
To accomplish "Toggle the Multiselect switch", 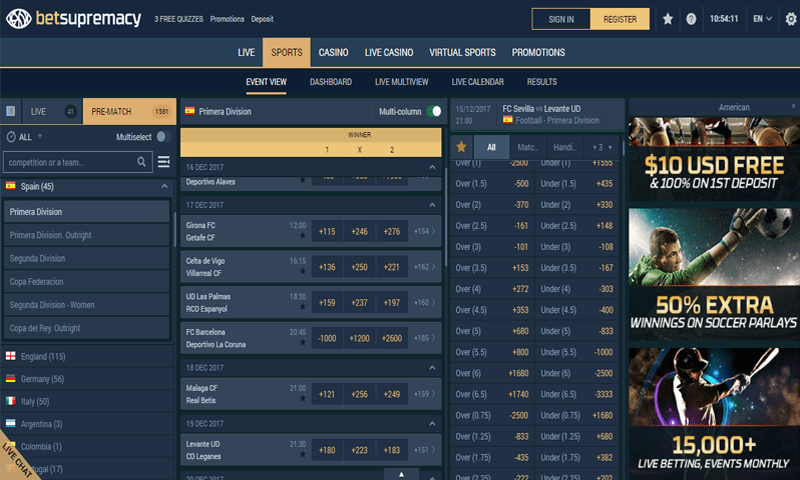I will 162,136.
